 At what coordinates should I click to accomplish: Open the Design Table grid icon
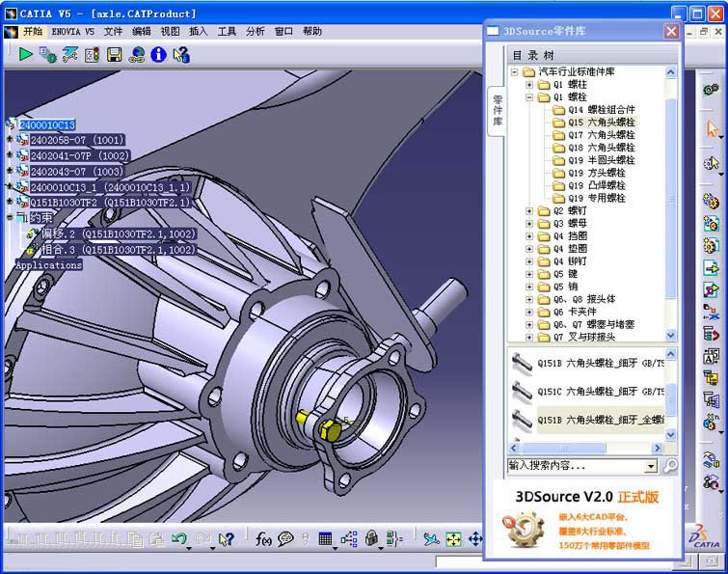326,538
